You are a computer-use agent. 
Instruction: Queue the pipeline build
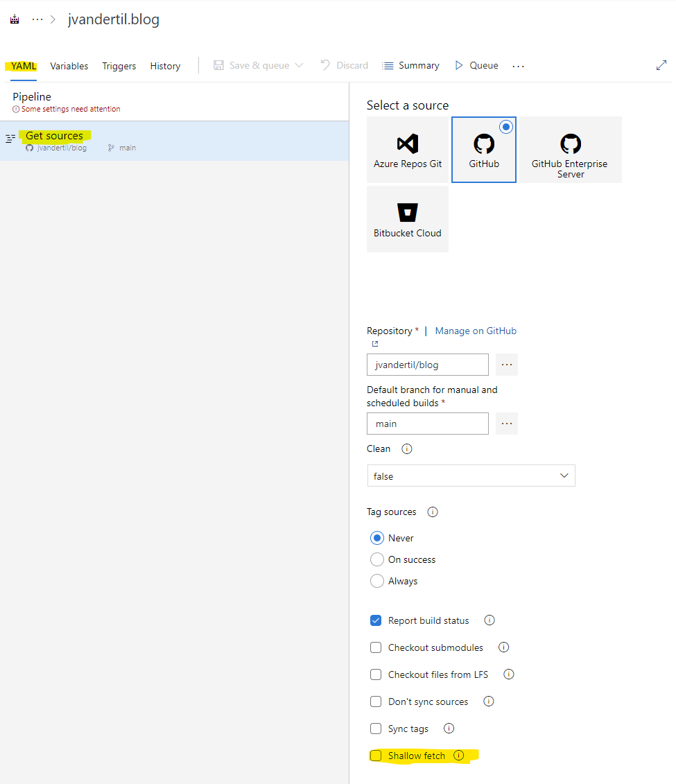tap(476, 65)
